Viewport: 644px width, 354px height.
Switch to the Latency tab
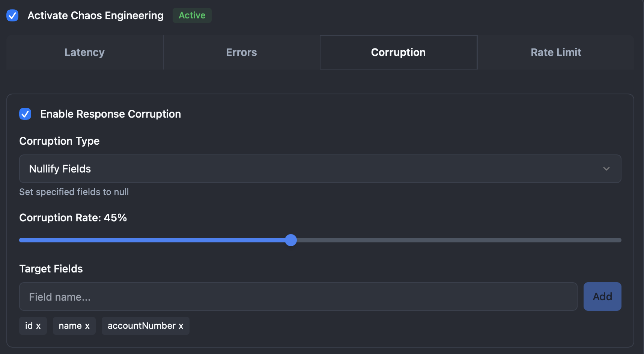[x=84, y=52]
